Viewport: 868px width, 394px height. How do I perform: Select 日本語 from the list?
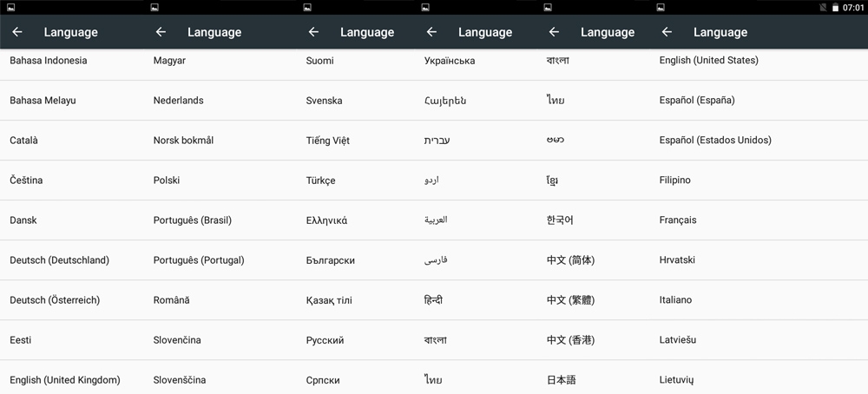(x=561, y=380)
